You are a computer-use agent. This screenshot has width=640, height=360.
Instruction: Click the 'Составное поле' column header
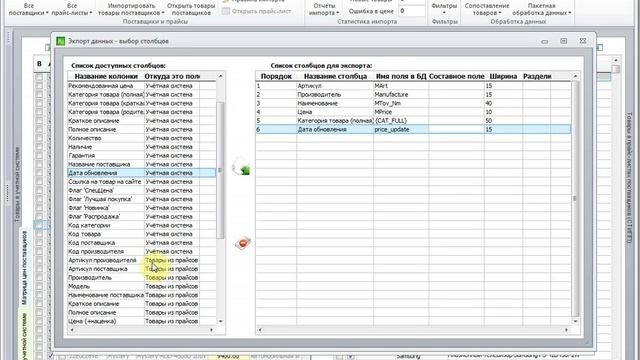pyautogui.click(x=456, y=76)
